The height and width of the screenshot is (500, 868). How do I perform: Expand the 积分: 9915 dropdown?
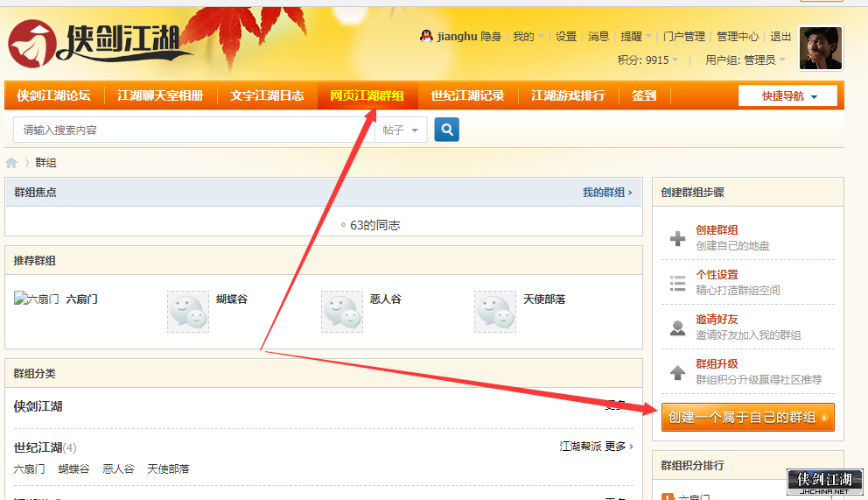tap(647, 60)
